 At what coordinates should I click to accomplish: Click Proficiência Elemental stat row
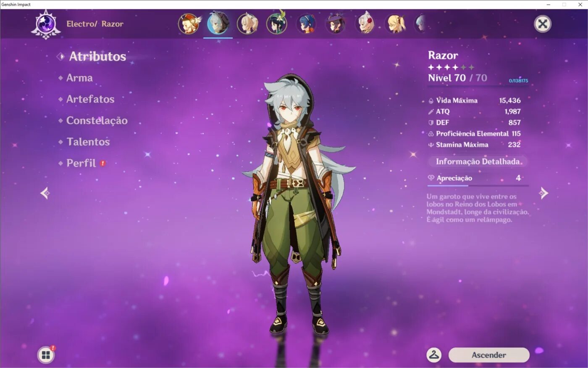(475, 134)
